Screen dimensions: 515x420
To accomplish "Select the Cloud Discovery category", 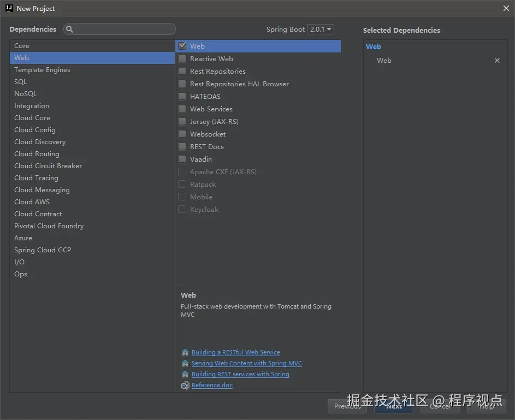I will tap(92, 142).
